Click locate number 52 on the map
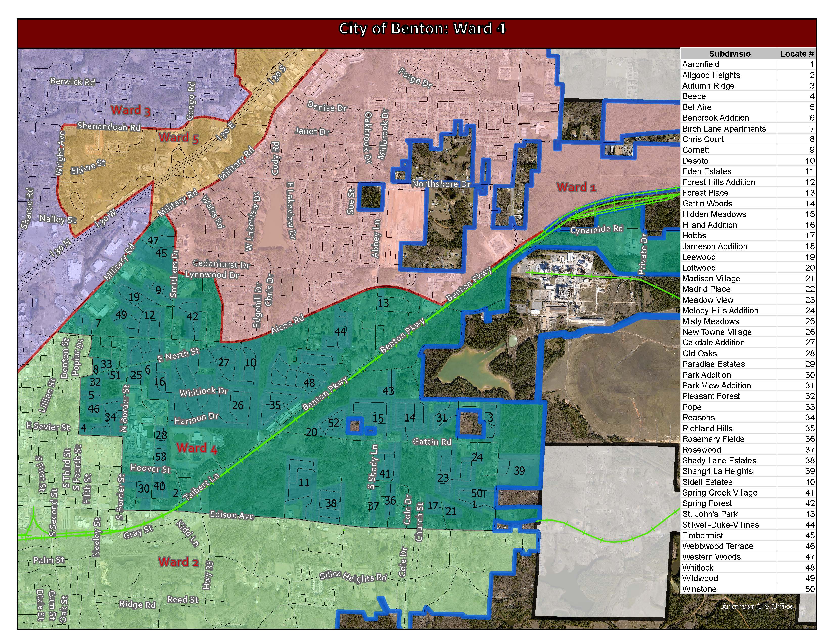The height and width of the screenshot is (644, 834). 333,423
